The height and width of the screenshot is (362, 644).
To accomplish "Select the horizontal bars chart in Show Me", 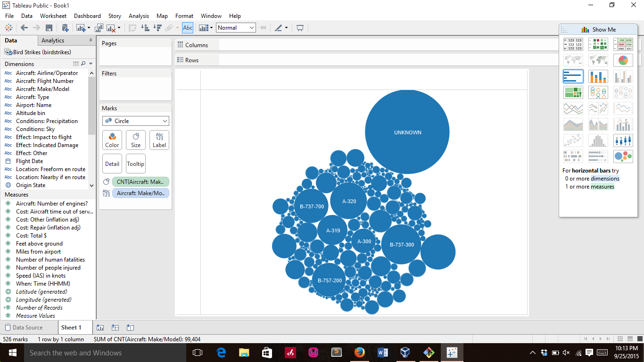I will coord(573,76).
